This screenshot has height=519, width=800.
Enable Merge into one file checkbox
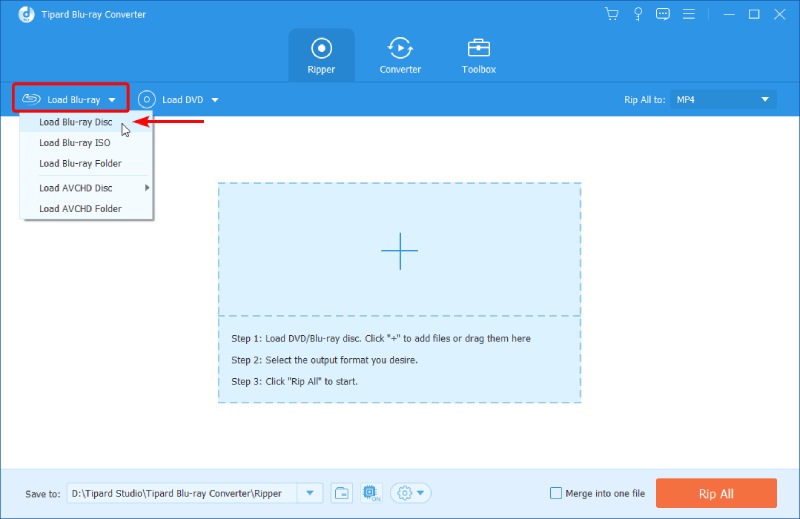556,493
